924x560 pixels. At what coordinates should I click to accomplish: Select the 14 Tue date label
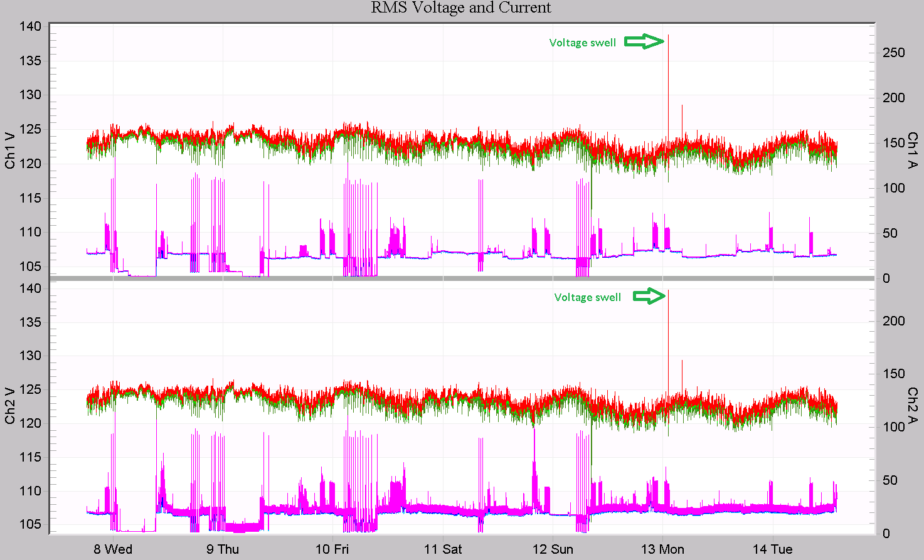click(x=772, y=549)
